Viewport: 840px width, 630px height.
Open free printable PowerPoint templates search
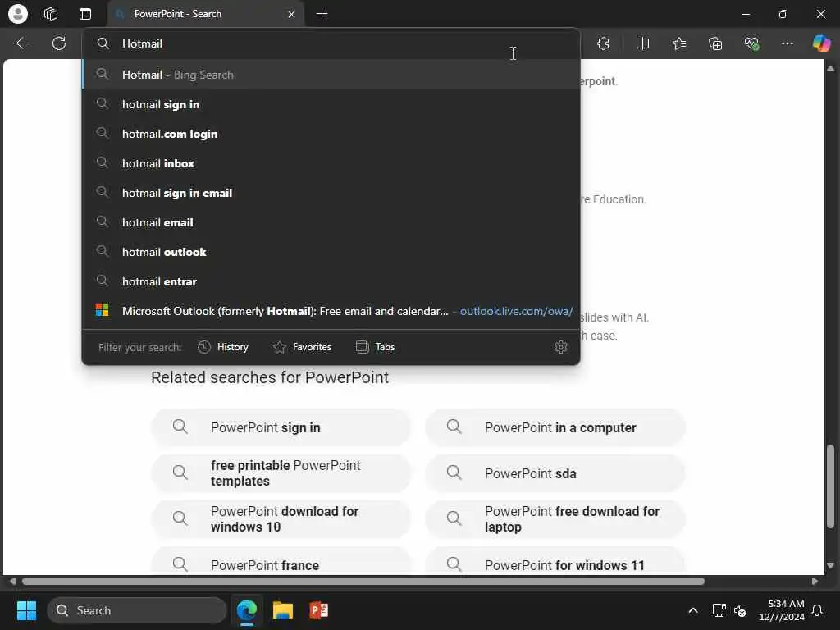pyautogui.click(x=281, y=473)
